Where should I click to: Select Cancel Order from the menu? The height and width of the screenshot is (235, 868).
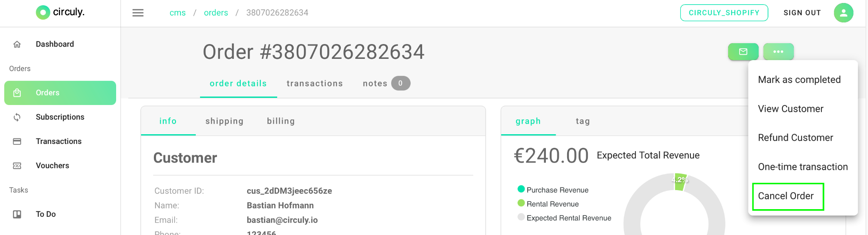tap(788, 196)
